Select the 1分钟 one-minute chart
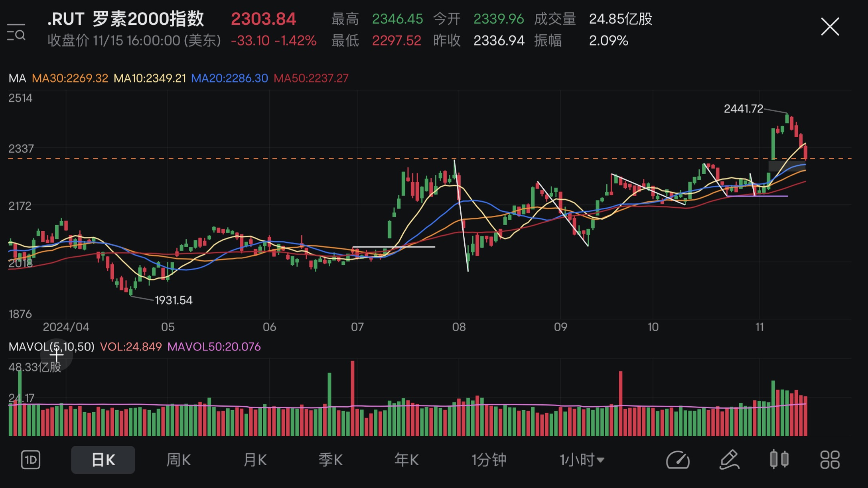Viewport: 868px width, 488px height. 489,460
